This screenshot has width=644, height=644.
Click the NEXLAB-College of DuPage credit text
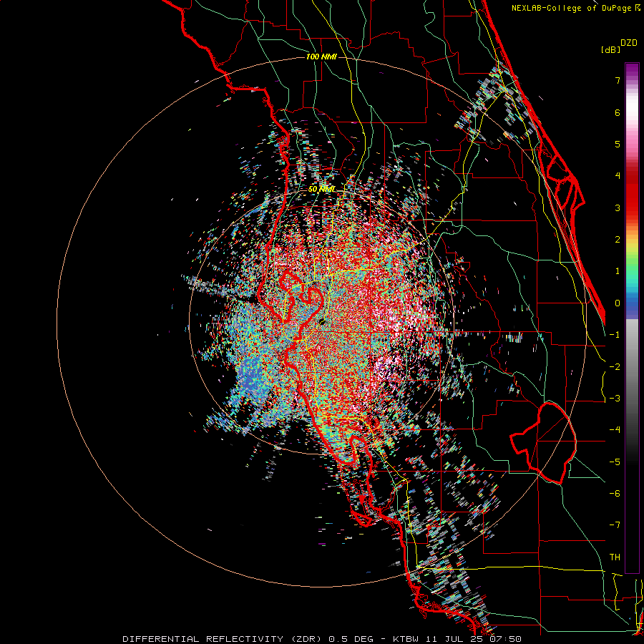[x=576, y=8]
